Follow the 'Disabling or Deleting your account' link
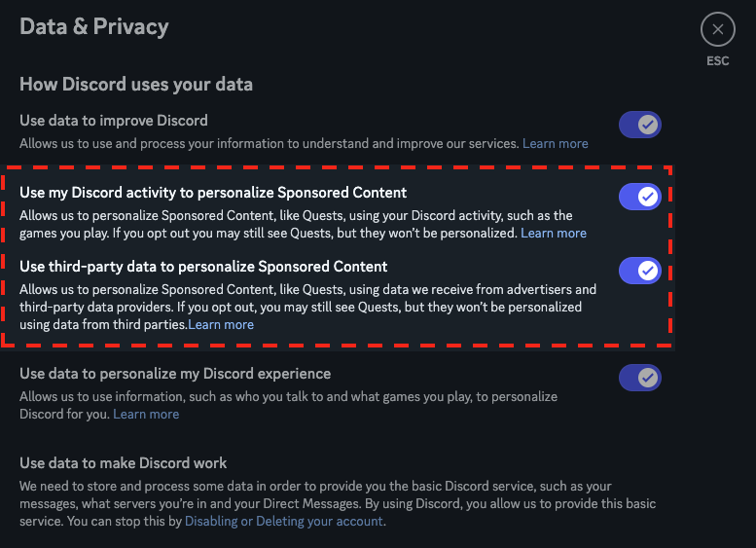The height and width of the screenshot is (548, 756). 284,522
